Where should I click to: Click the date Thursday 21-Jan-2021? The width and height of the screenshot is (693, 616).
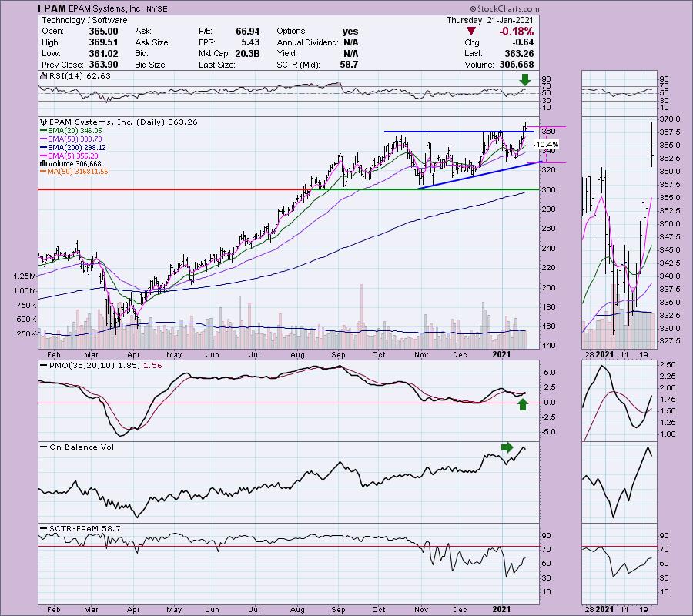click(490, 20)
